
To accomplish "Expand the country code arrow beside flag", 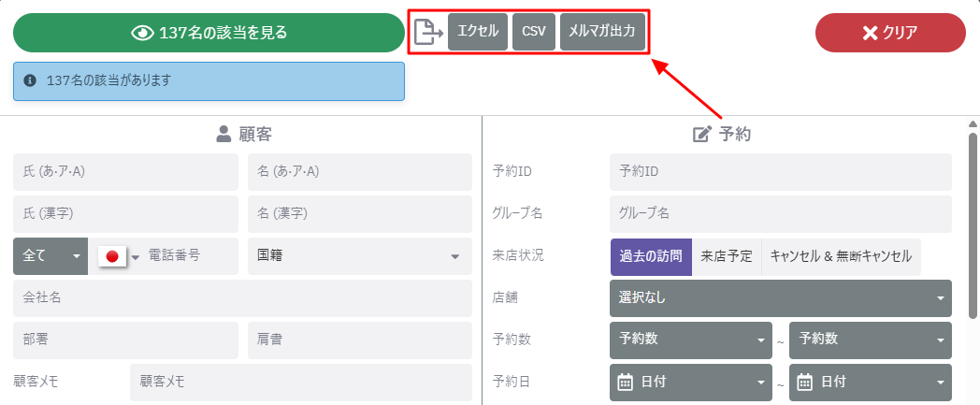I will (135, 257).
